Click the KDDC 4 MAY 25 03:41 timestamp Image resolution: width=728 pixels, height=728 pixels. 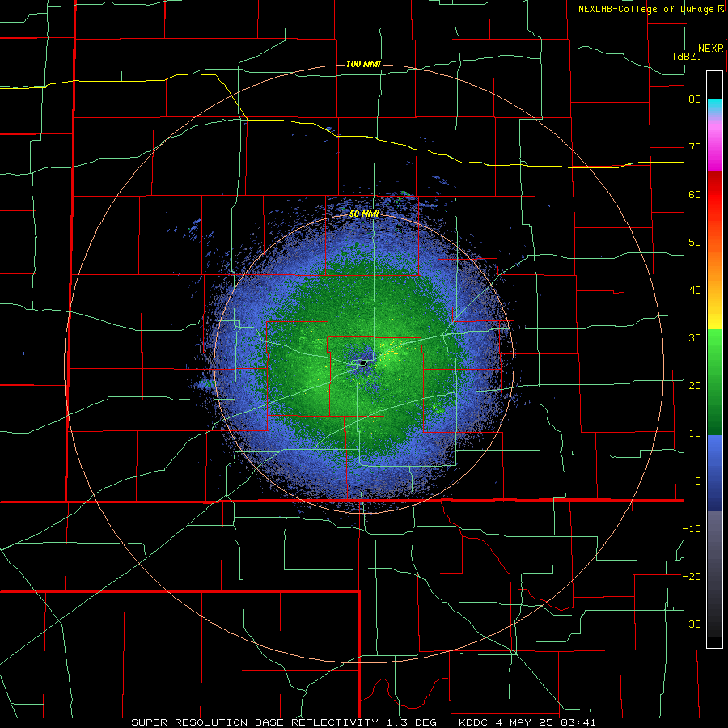pyautogui.click(x=527, y=722)
